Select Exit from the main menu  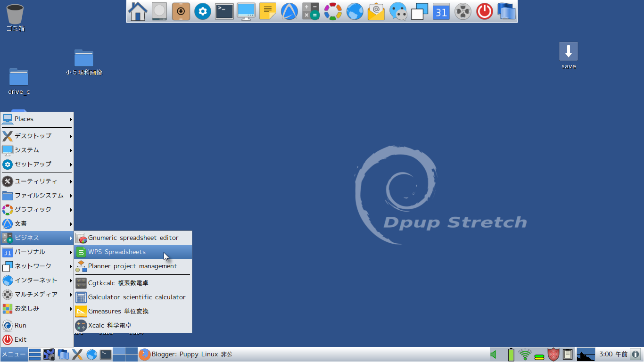[37, 340]
